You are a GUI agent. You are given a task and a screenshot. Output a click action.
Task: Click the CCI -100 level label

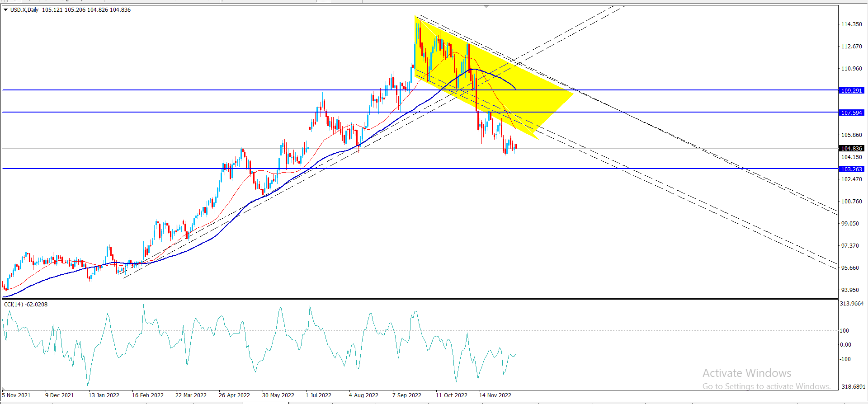845,359
